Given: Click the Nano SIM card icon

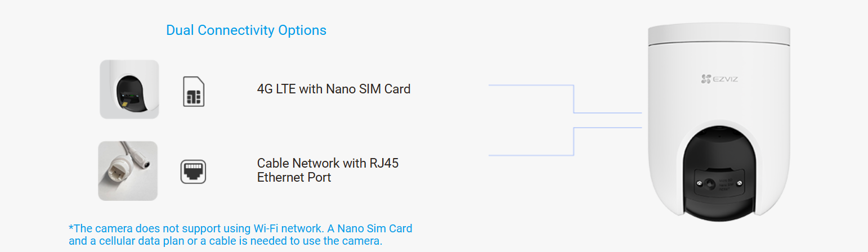Looking at the screenshot, I should coord(194,92).
